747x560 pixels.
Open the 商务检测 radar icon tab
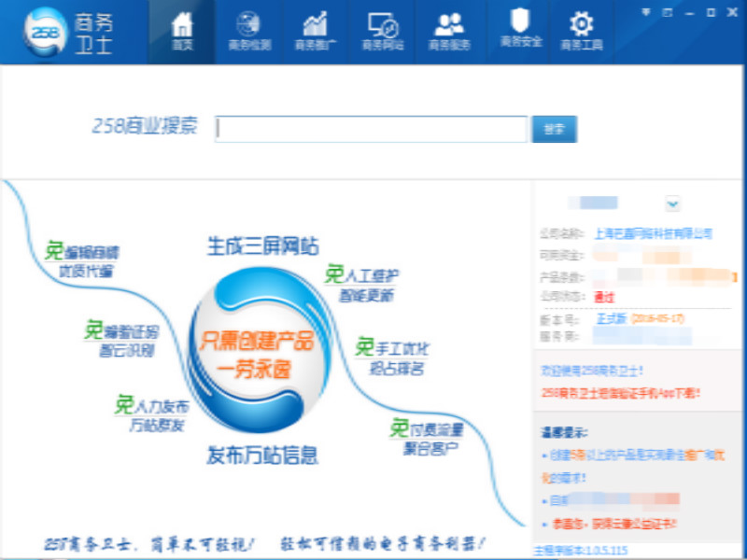tap(248, 32)
